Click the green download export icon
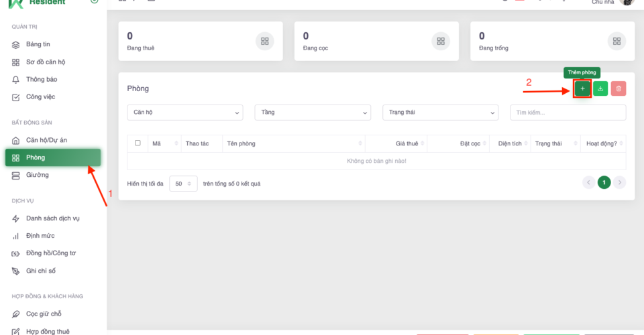This screenshot has height=335, width=644. point(600,88)
